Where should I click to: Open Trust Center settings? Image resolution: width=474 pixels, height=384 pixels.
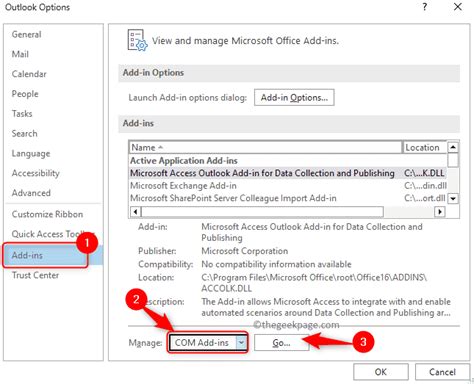(x=35, y=275)
